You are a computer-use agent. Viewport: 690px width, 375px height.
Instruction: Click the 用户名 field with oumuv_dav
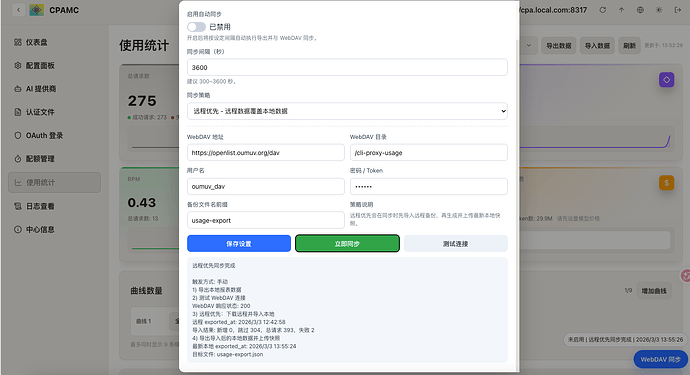(266, 187)
